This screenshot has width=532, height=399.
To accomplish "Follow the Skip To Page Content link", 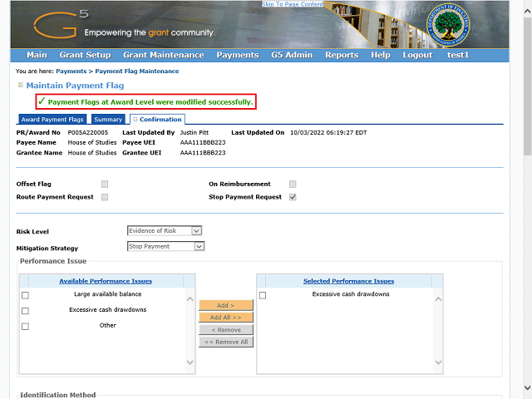I will pyautogui.click(x=293, y=4).
